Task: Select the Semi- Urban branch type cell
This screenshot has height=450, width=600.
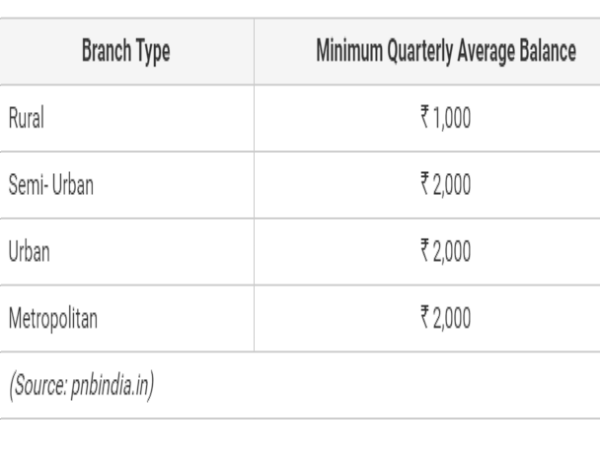Action: pyautogui.click(x=50, y=185)
